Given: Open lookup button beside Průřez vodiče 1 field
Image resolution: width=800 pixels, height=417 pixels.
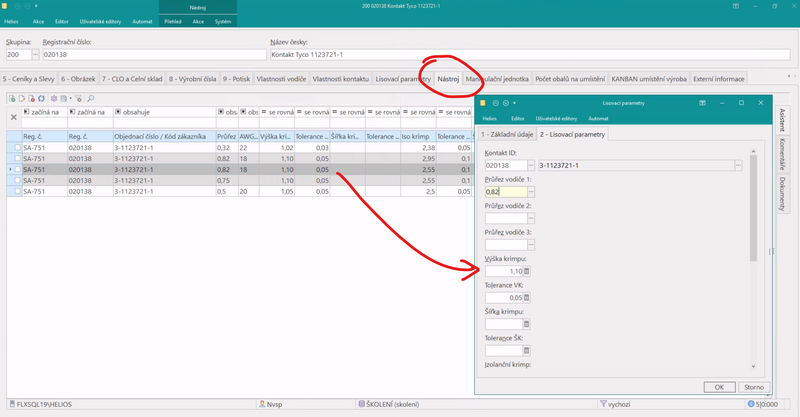Looking at the screenshot, I should (531, 191).
